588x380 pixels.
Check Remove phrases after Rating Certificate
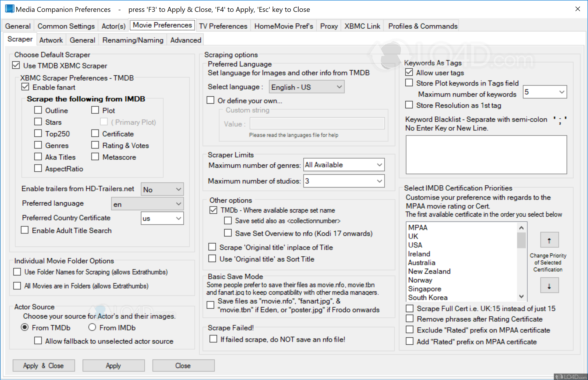pyautogui.click(x=410, y=319)
